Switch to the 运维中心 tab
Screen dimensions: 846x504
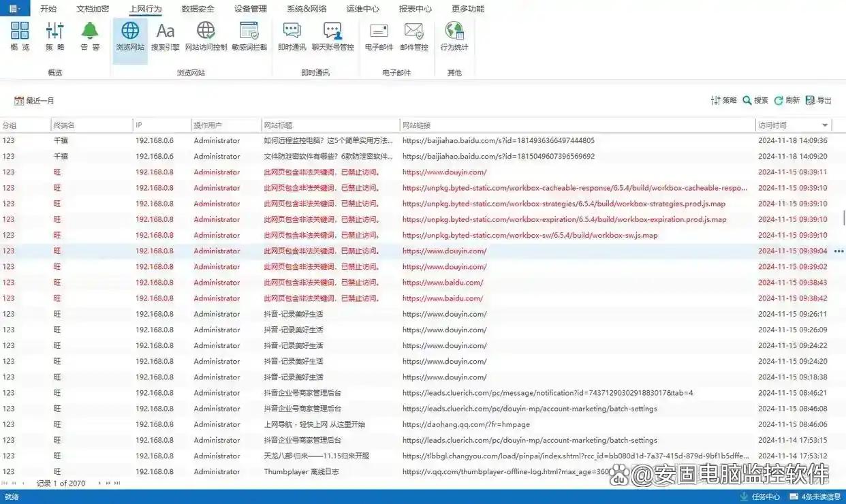coord(363,9)
